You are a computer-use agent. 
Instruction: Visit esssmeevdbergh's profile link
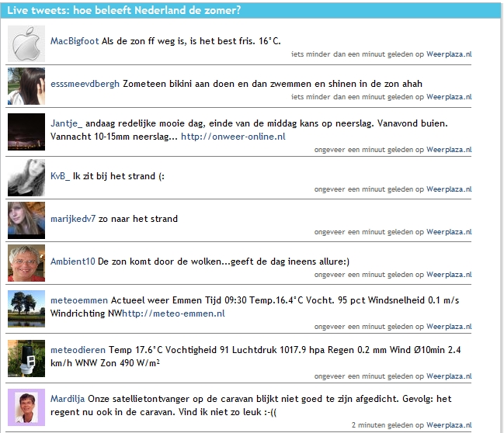pyautogui.click(x=85, y=84)
